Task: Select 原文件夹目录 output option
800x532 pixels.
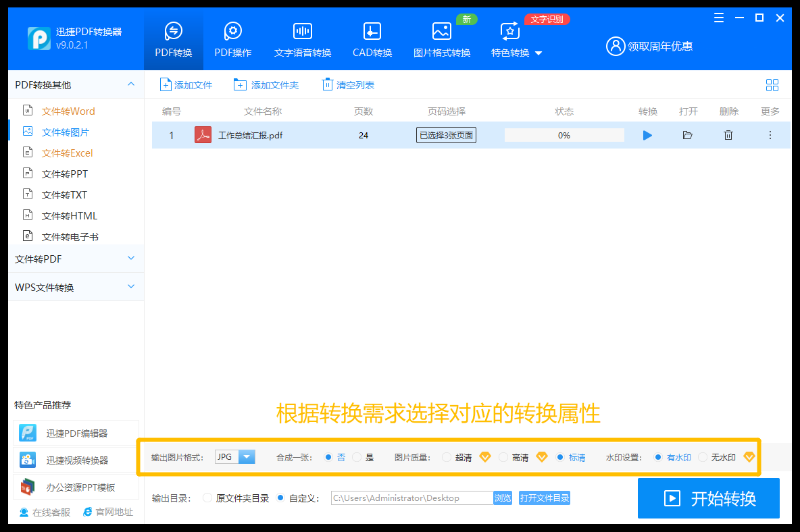Action: click(236, 498)
